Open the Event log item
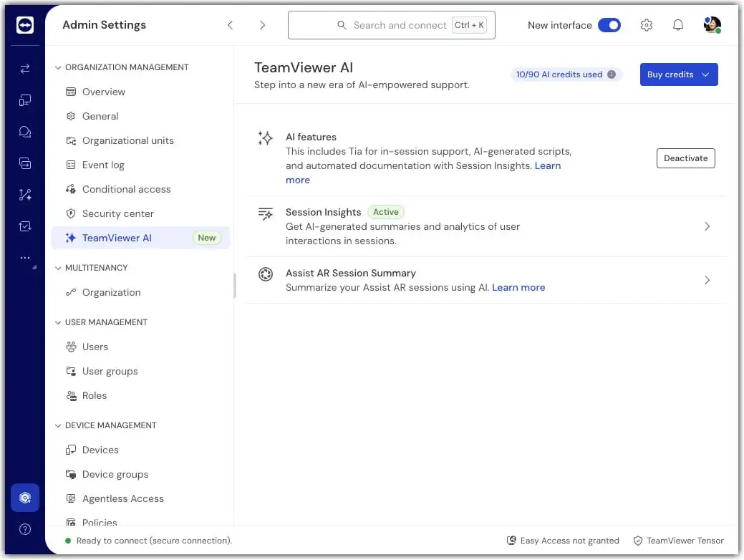744x560 pixels. [140, 165]
